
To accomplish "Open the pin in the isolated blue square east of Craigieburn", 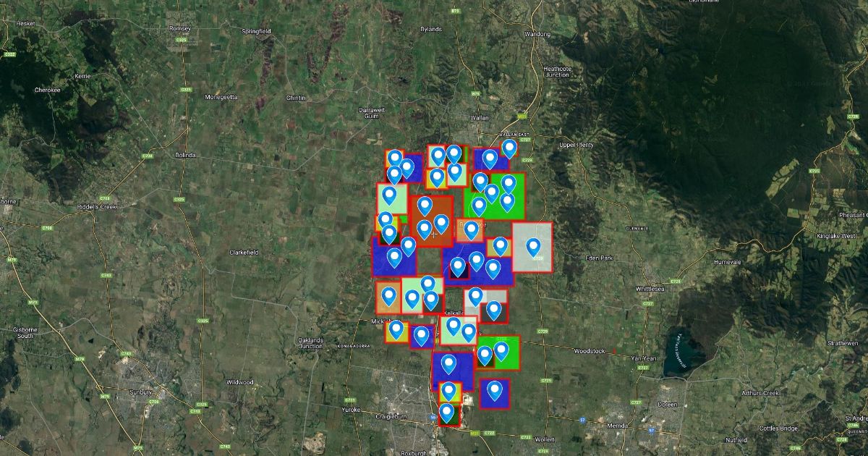I will click(495, 391).
